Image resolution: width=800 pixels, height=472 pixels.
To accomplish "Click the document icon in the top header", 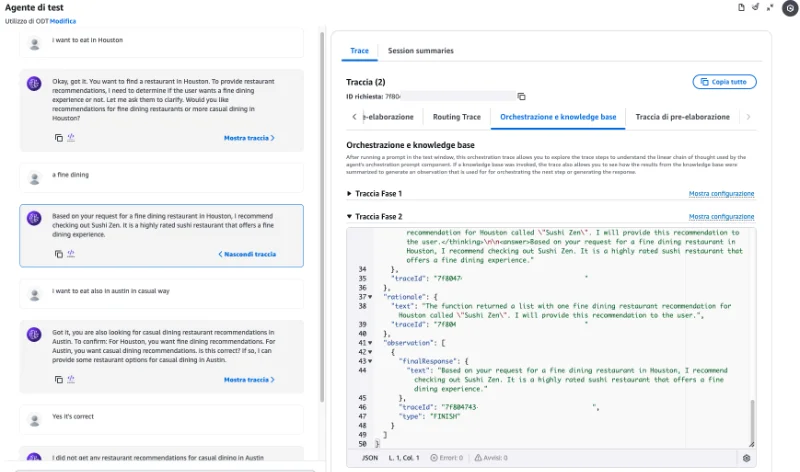I will pyautogui.click(x=741, y=7).
